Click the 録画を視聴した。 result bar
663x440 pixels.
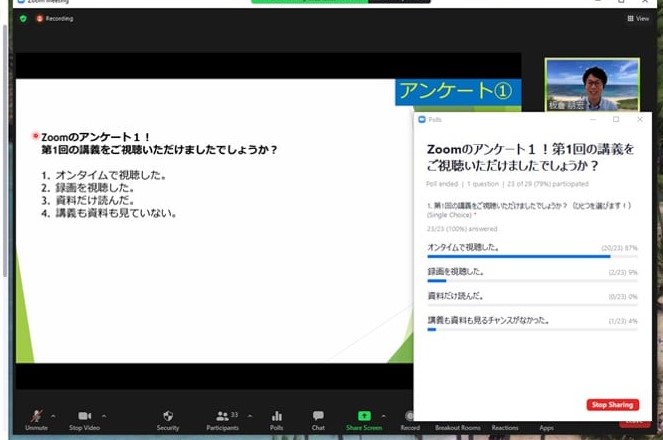click(532, 281)
